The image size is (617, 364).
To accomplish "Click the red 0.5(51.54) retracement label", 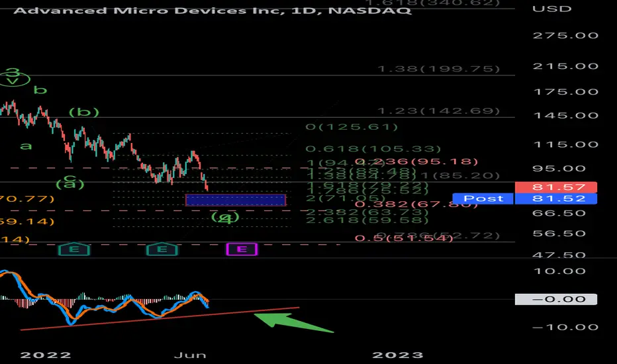I will point(404,238).
